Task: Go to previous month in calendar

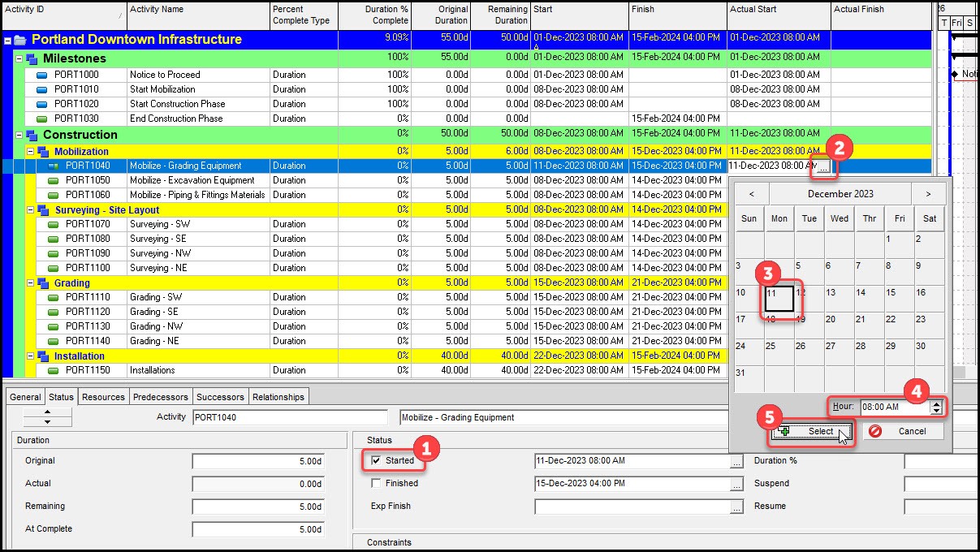Action: coord(752,194)
